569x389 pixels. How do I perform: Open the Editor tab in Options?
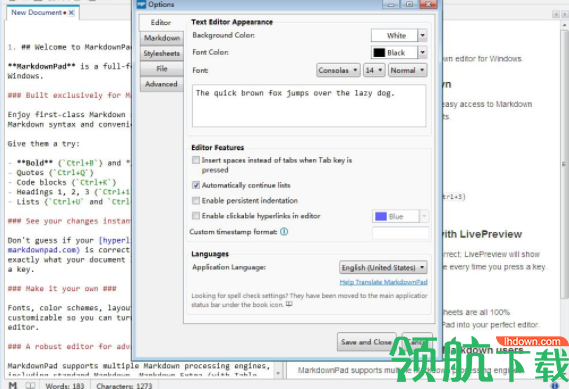[x=161, y=22]
